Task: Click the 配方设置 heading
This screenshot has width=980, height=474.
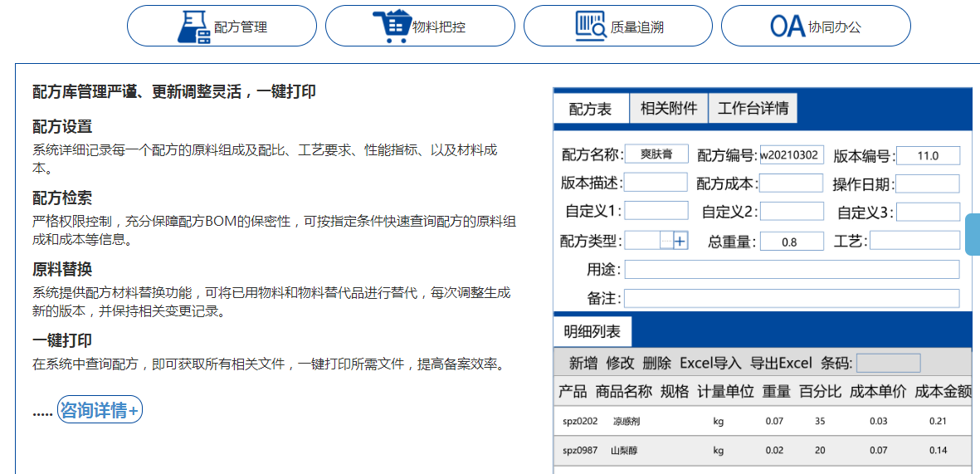Action: pyautogui.click(x=62, y=127)
